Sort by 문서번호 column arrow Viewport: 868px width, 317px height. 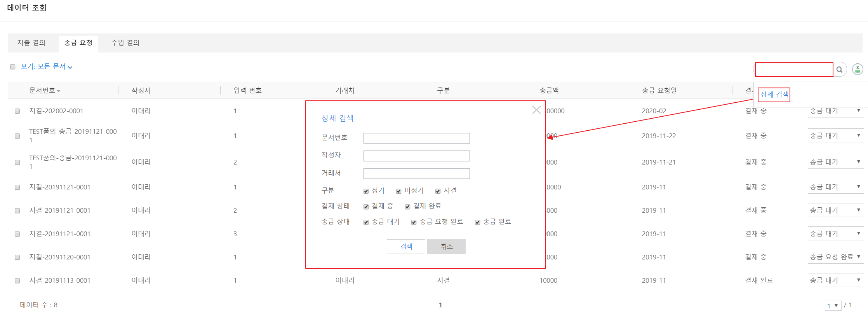pyautogui.click(x=59, y=91)
